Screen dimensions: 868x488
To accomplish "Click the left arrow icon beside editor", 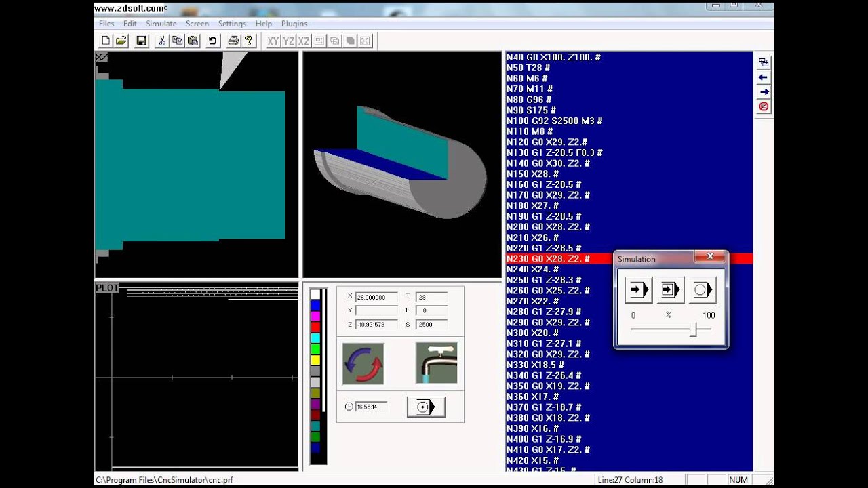I will click(x=764, y=77).
